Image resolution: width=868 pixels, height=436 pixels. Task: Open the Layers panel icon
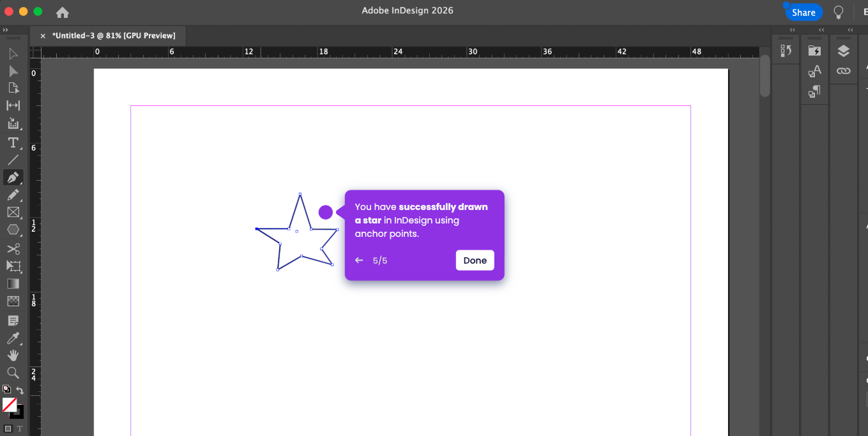(844, 51)
